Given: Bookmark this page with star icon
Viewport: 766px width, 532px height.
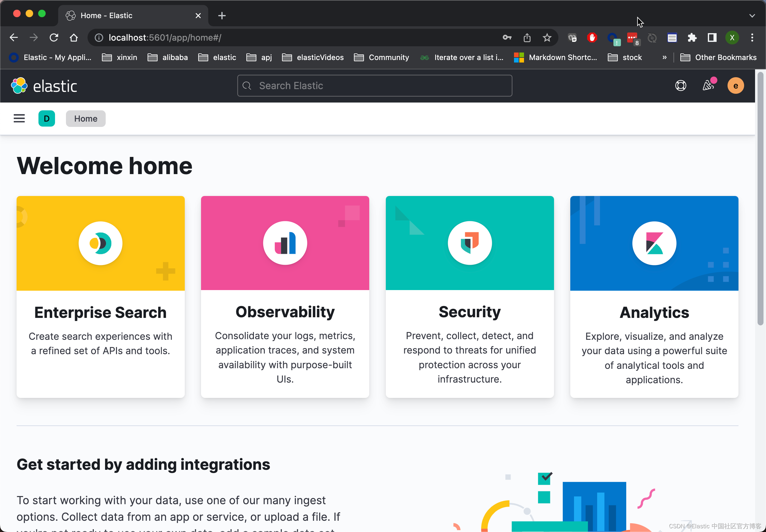Looking at the screenshot, I should [547, 38].
